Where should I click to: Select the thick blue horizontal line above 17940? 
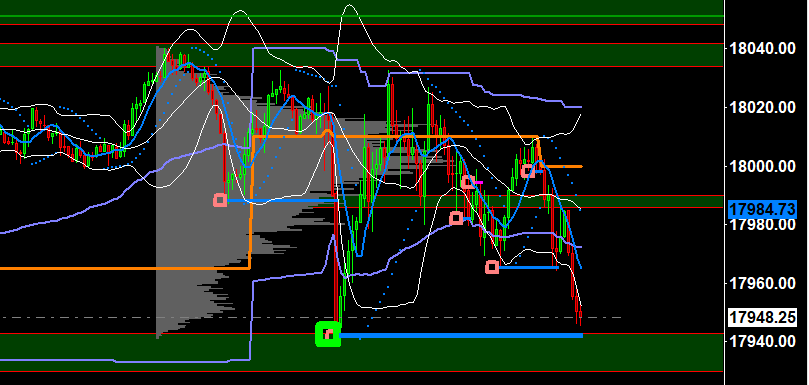[x=461, y=336]
